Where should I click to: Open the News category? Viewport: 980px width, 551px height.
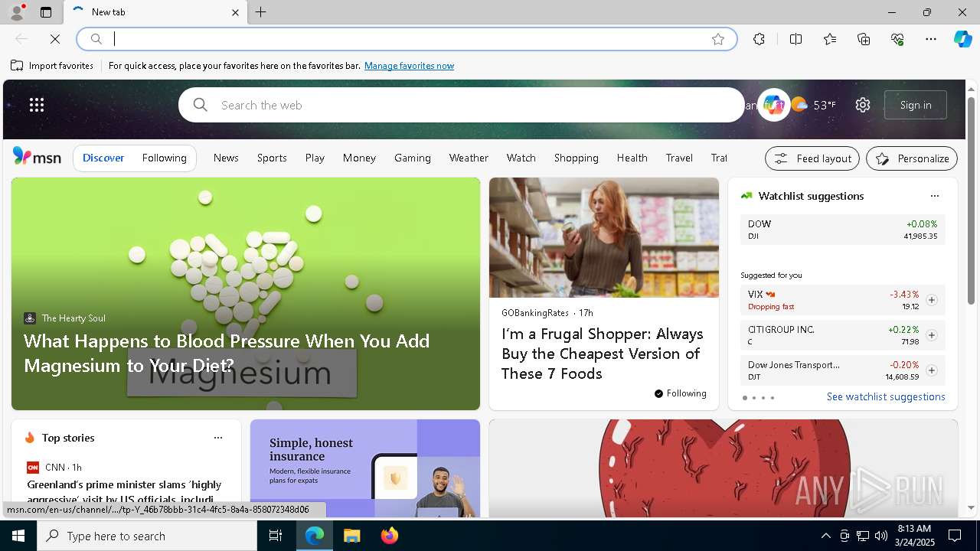click(226, 158)
